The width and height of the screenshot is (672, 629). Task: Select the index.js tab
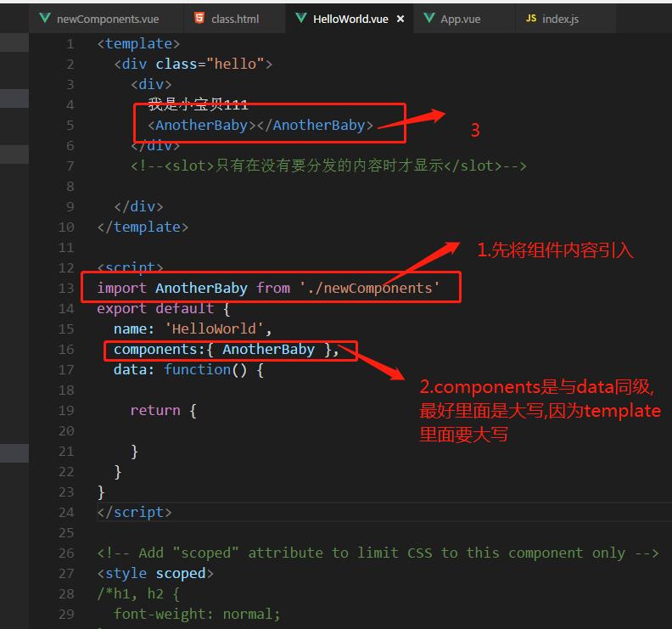(560, 19)
